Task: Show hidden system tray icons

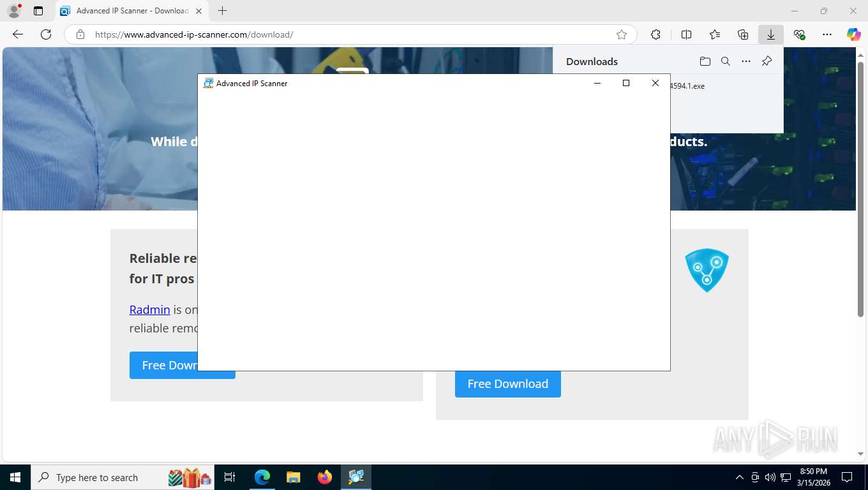Action: (x=740, y=477)
